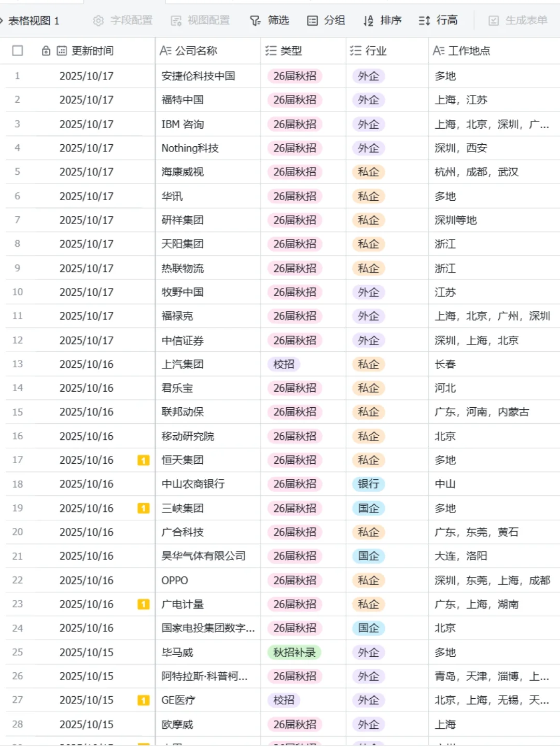The image size is (560, 747).
Task: Select company cell OPPO
Action: (x=208, y=580)
